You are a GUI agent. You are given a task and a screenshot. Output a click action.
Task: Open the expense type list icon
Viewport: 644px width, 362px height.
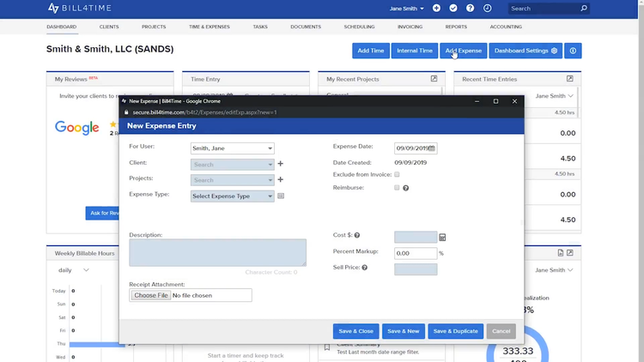pos(281,196)
